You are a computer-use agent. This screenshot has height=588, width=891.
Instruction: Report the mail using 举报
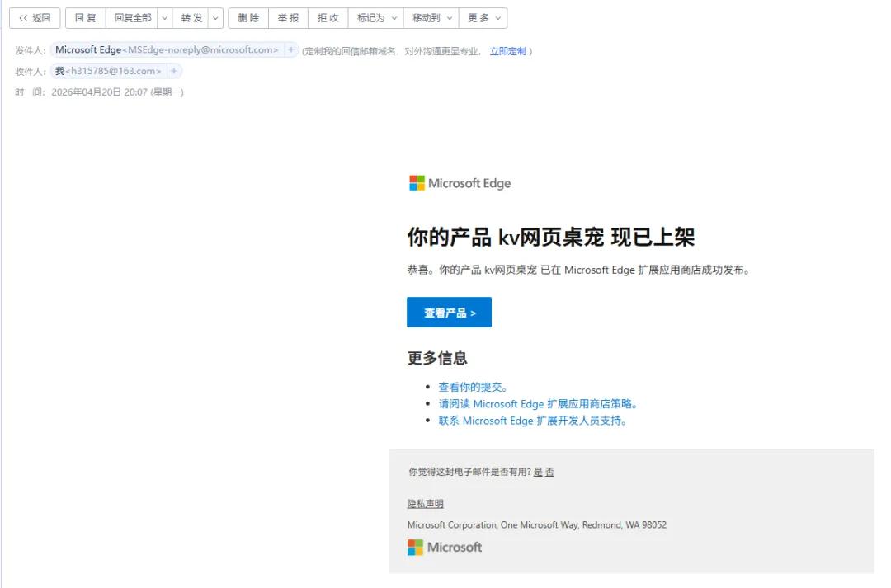[288, 18]
